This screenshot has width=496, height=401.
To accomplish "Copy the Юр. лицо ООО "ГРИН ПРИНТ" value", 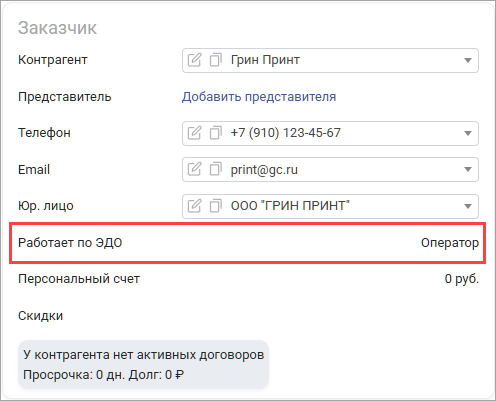I will 216,206.
